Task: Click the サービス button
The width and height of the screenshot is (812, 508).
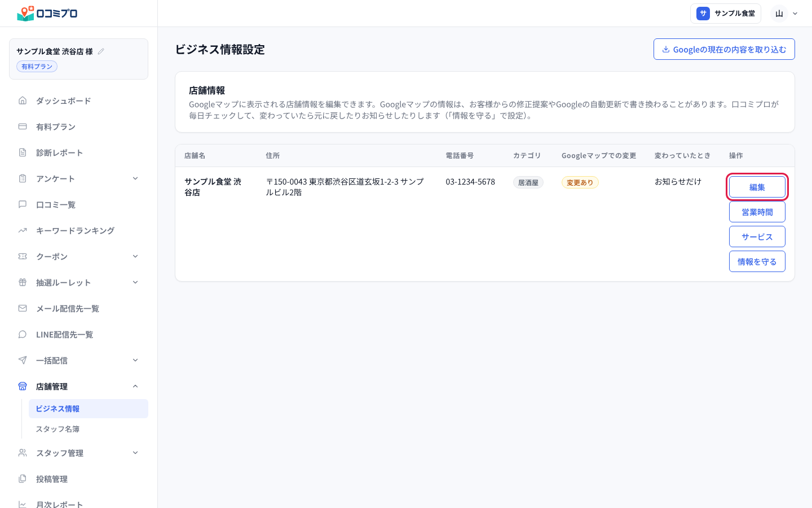Action: [757, 237]
